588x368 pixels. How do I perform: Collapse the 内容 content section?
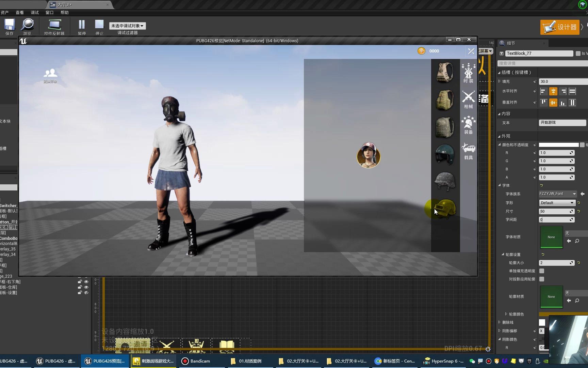499,114
